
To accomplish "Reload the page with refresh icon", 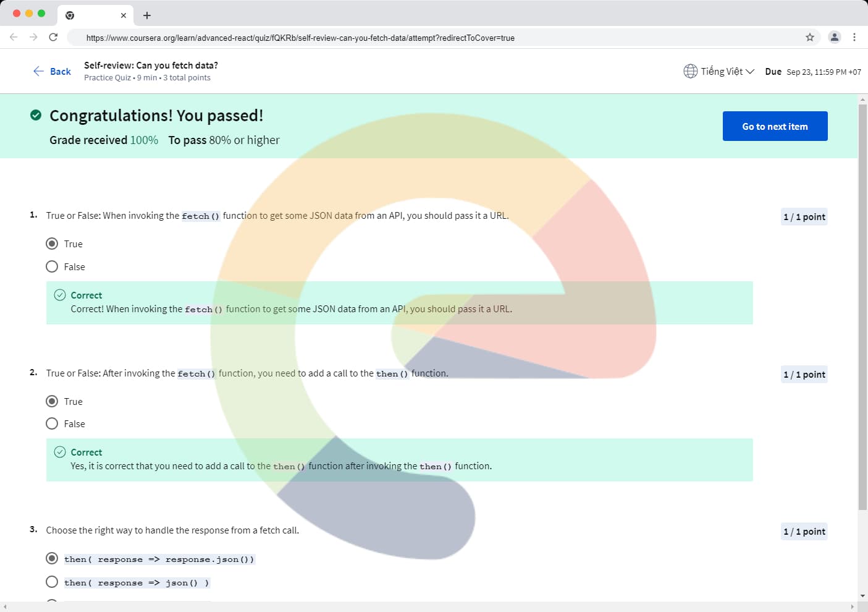I will point(53,37).
